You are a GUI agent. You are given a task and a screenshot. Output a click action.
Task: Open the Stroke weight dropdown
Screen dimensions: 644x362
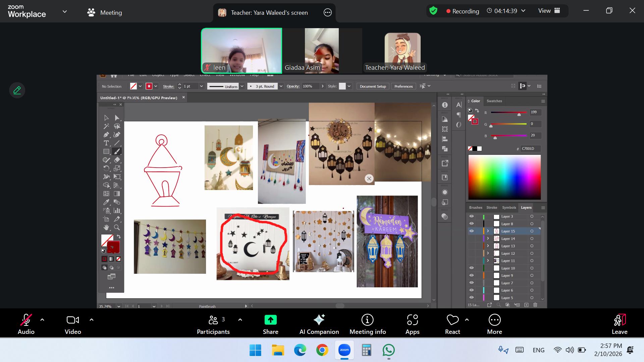201,86
